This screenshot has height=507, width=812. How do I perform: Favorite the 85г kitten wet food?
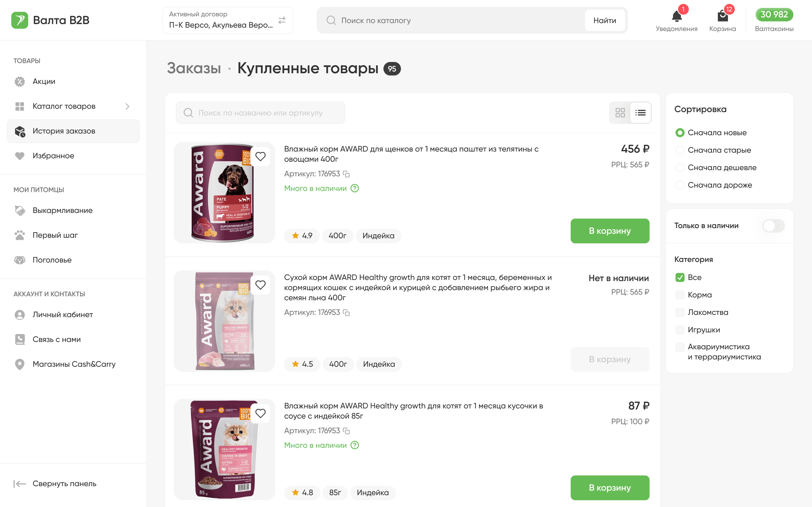pyautogui.click(x=261, y=413)
